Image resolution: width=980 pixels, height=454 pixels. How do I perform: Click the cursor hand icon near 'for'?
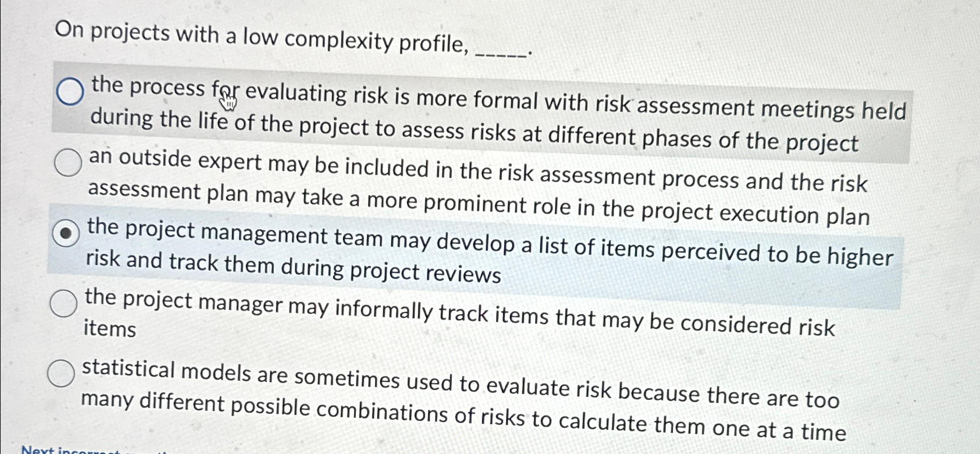coord(228,99)
